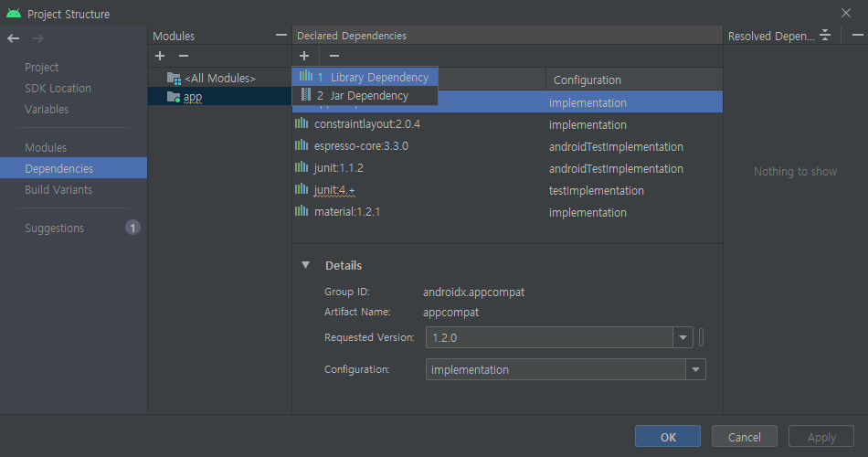Select the constraintlayout:2.0.4 dependency
This screenshot has height=457, width=868.
(367, 124)
